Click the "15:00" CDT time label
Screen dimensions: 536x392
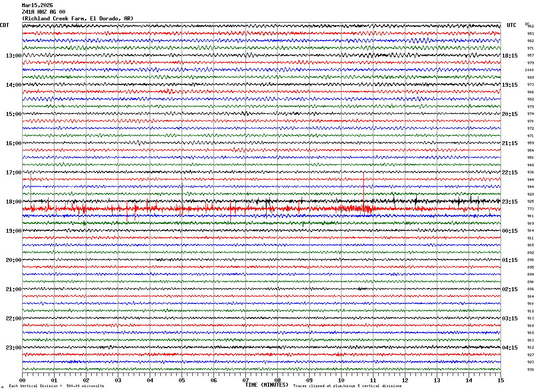pos(13,114)
